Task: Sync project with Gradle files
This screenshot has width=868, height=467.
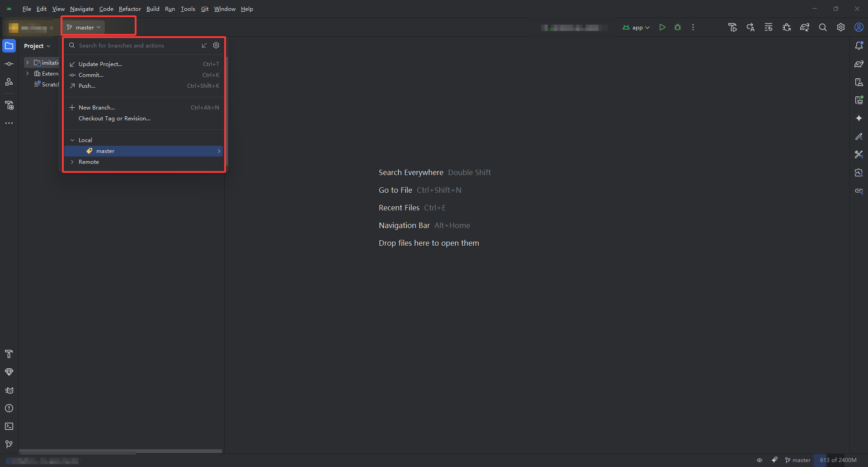Action: click(x=805, y=27)
